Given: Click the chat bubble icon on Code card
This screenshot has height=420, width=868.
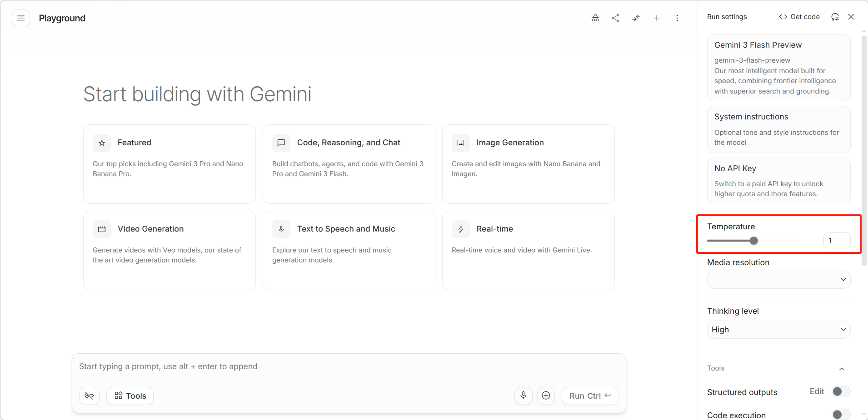Looking at the screenshot, I should point(281,143).
